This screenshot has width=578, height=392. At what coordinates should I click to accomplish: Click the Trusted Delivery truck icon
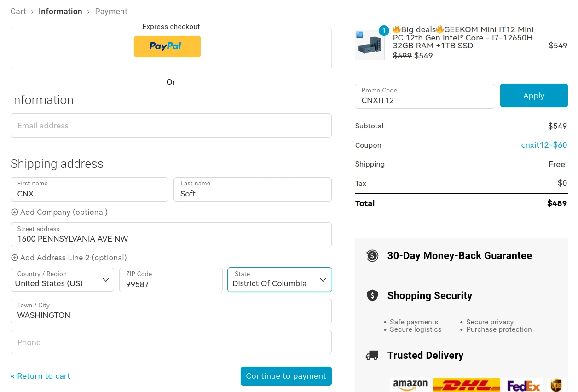372,355
